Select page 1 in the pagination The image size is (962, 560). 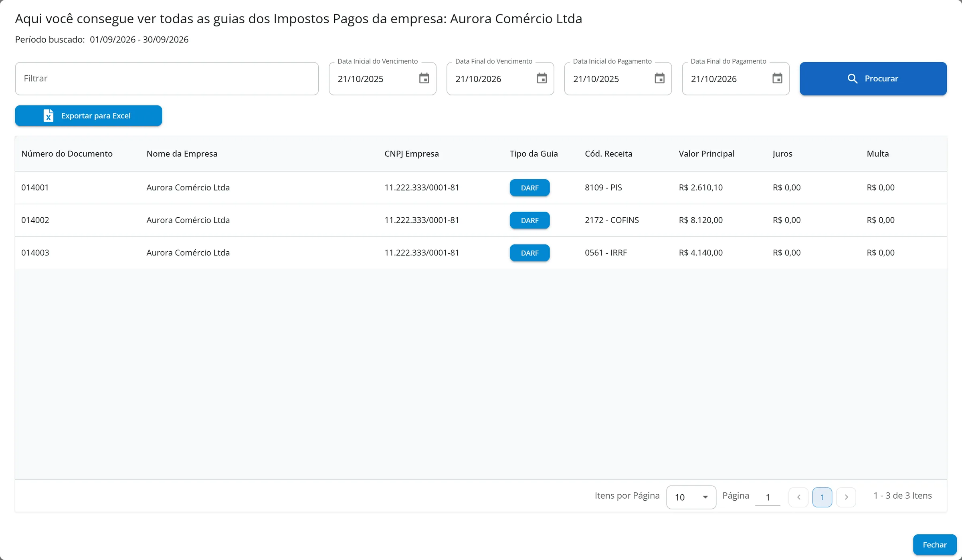822,497
